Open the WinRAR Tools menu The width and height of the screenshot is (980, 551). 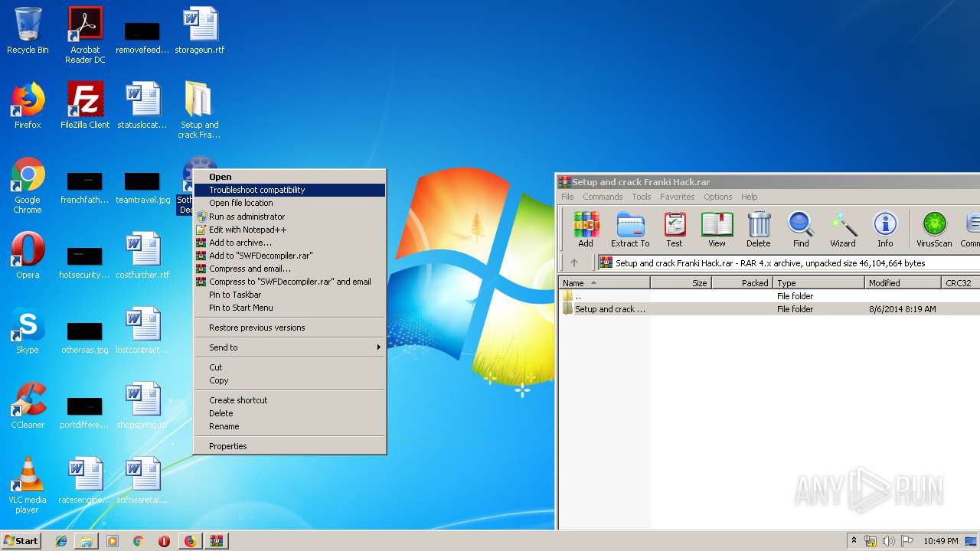(642, 197)
